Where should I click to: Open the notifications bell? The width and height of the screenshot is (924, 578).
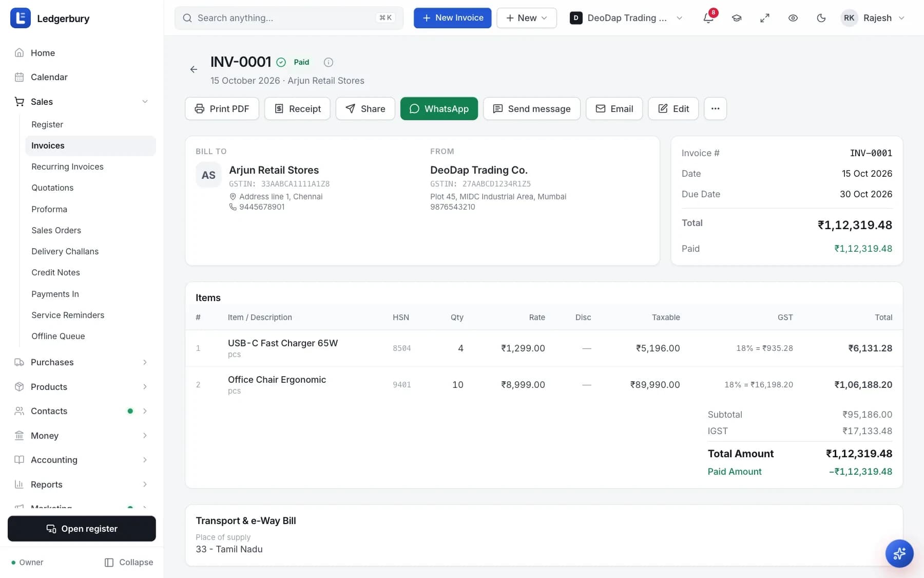pyautogui.click(x=708, y=18)
